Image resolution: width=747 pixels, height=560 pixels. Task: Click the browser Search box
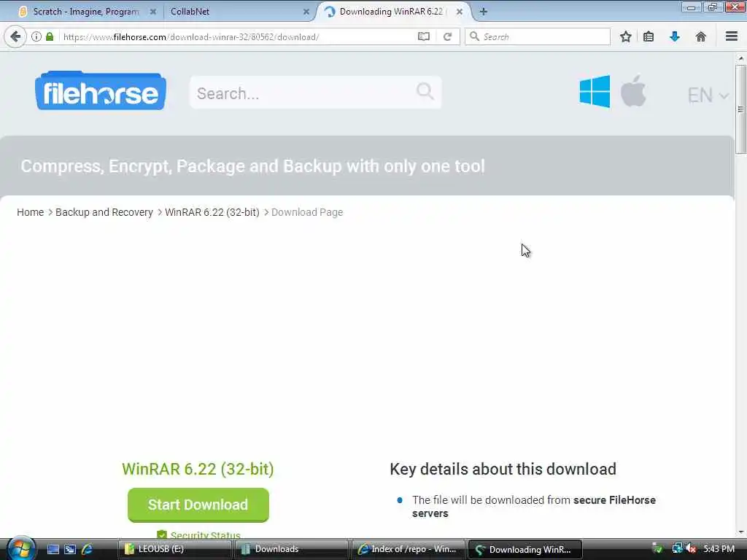[x=538, y=36]
